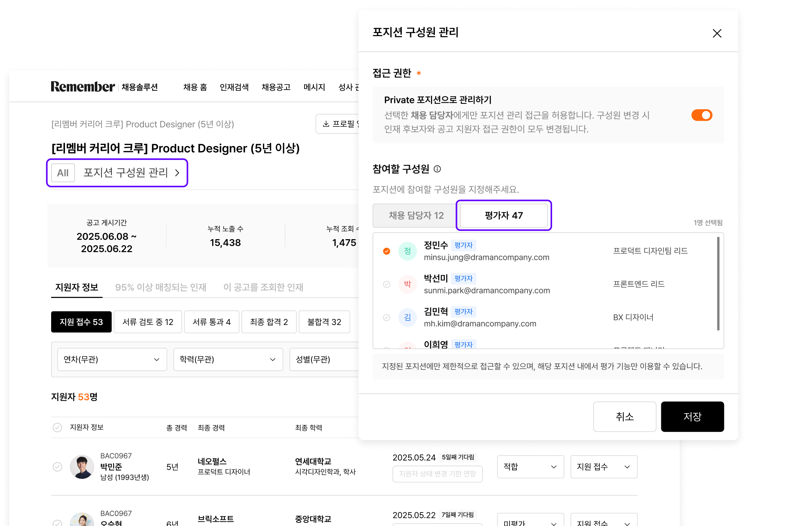This screenshot has width=812, height=526.
Task: Click the Remember logo
Action: click(83, 87)
